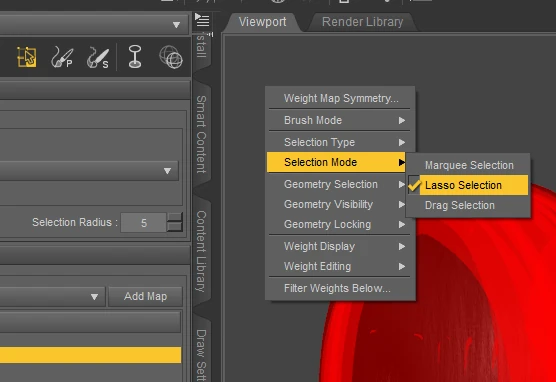The height and width of the screenshot is (382, 556).
Task: Open the Smart Content side tab
Action: click(x=201, y=134)
